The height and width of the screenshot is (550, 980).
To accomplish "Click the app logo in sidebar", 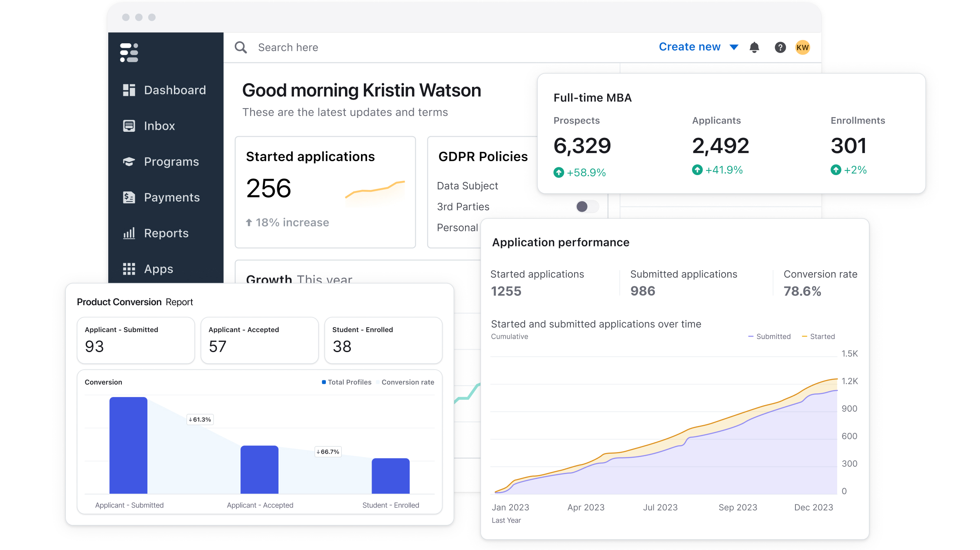I will (x=129, y=53).
